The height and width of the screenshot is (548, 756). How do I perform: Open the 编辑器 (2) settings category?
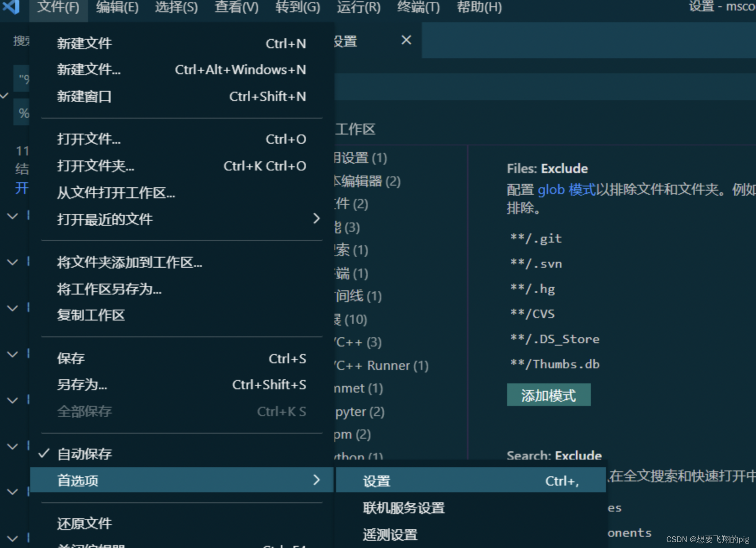368,181
